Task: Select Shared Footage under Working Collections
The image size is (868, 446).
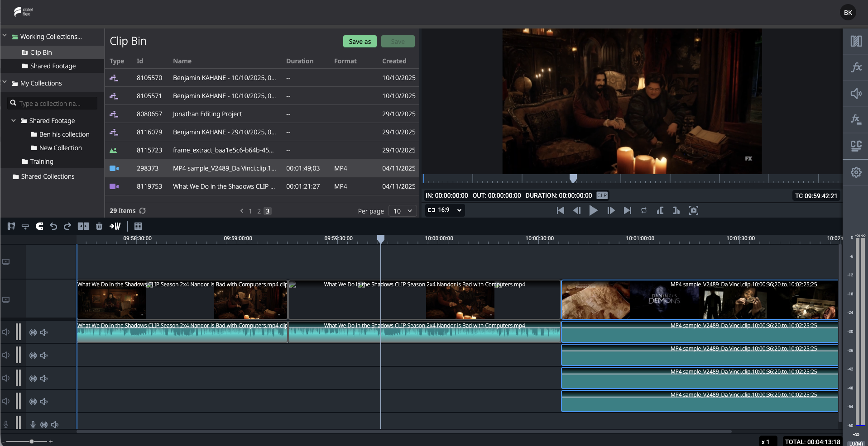Action: pyautogui.click(x=53, y=66)
